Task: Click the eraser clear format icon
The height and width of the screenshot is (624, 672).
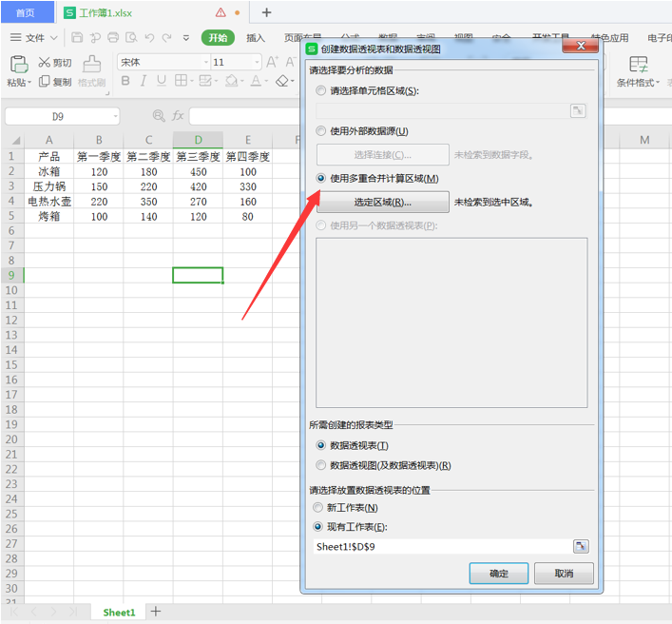Action: click(x=282, y=81)
